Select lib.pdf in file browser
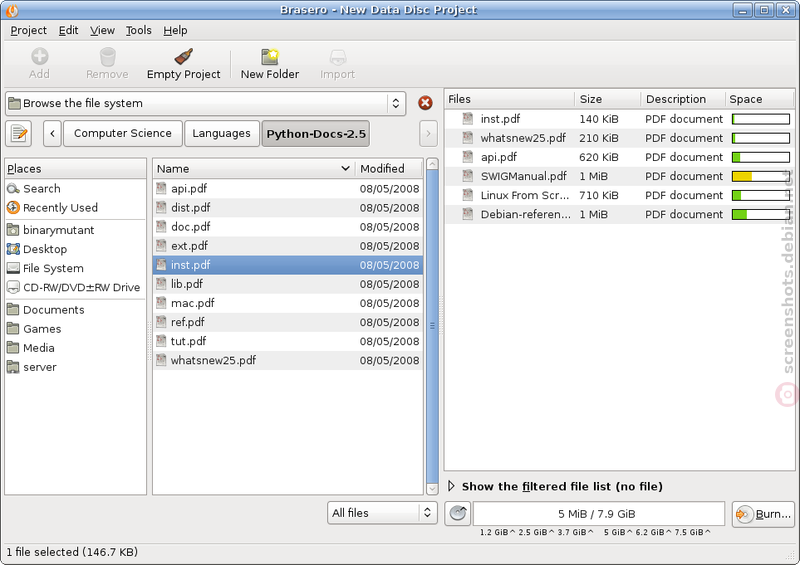The image size is (800, 565). coord(288,284)
